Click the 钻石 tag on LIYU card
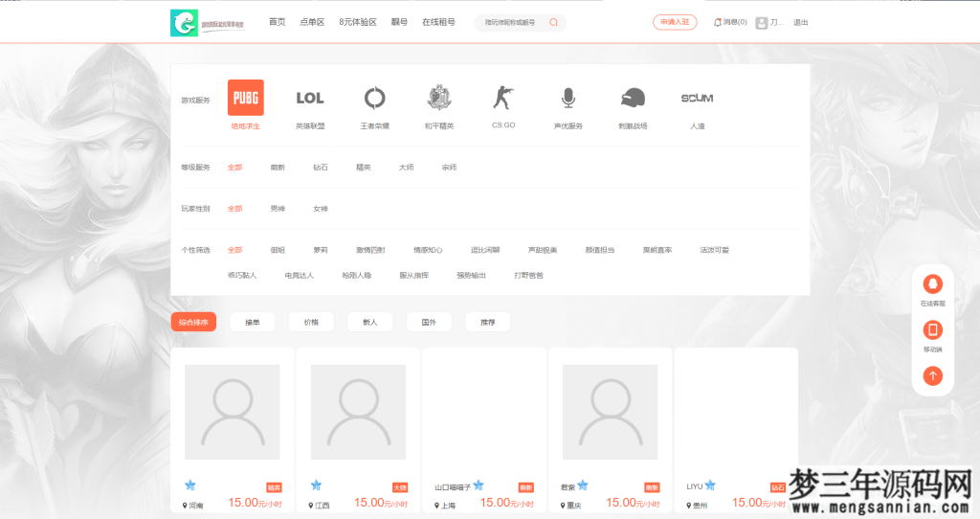The width and height of the screenshot is (980, 519). pos(777,487)
